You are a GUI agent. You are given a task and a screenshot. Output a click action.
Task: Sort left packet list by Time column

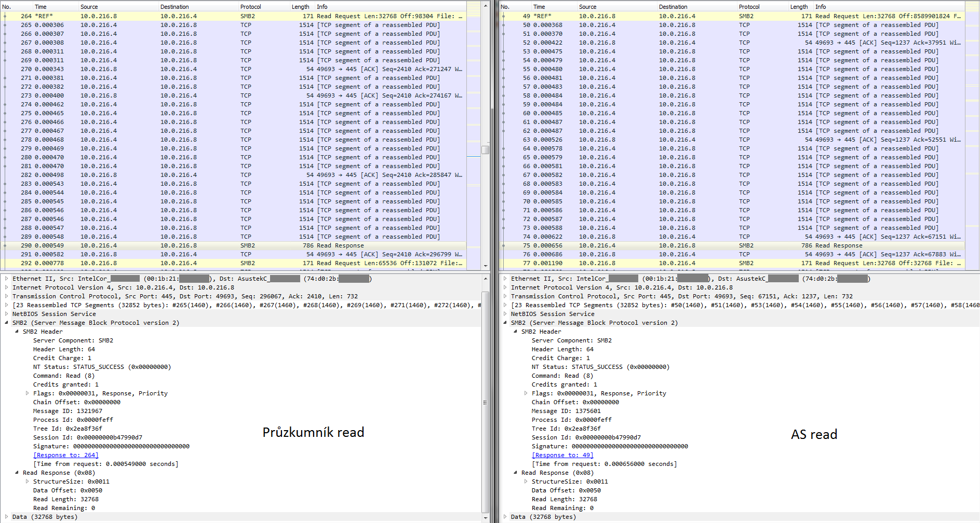41,7
